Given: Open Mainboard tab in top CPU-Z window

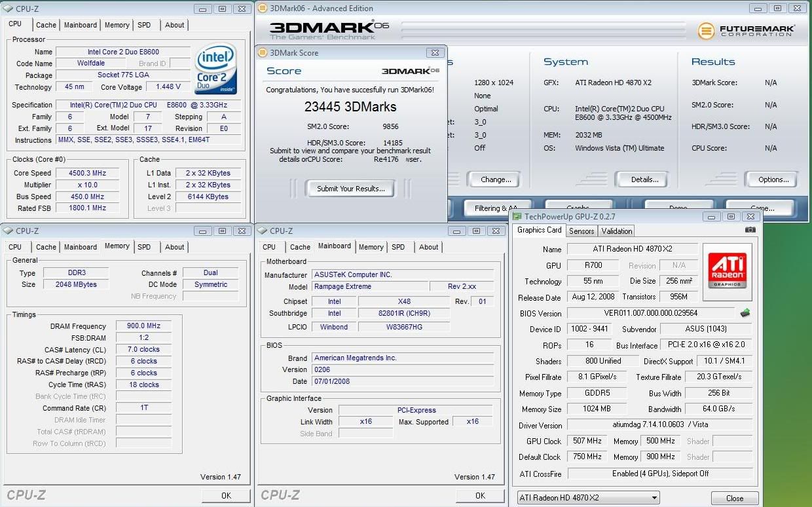Looking at the screenshot, I should coord(81,25).
